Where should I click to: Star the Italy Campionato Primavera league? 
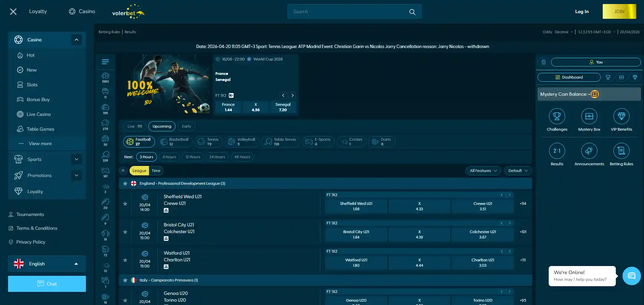(125, 280)
